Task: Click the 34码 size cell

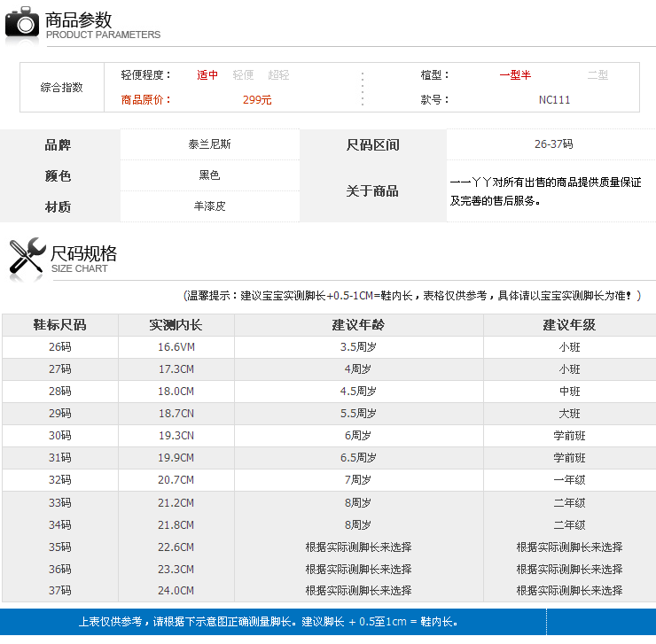Action: point(59,524)
